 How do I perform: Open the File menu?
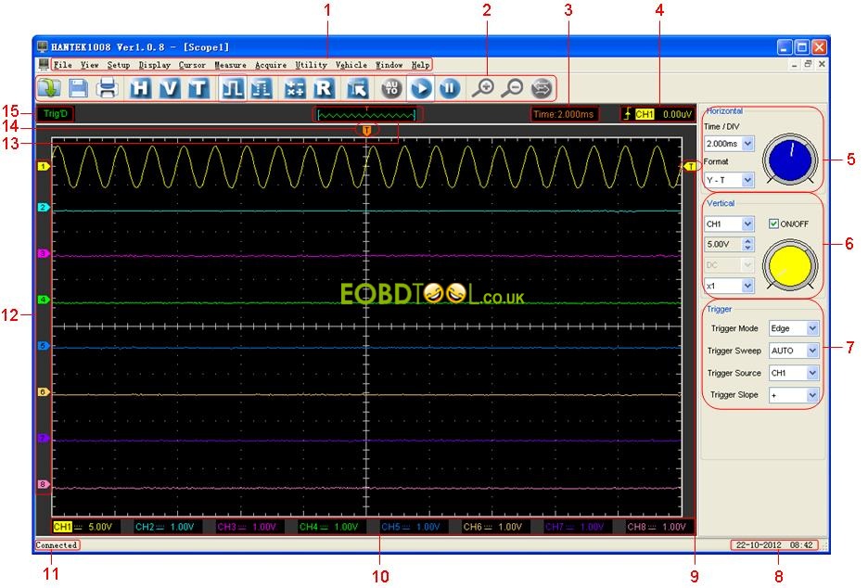click(x=62, y=65)
